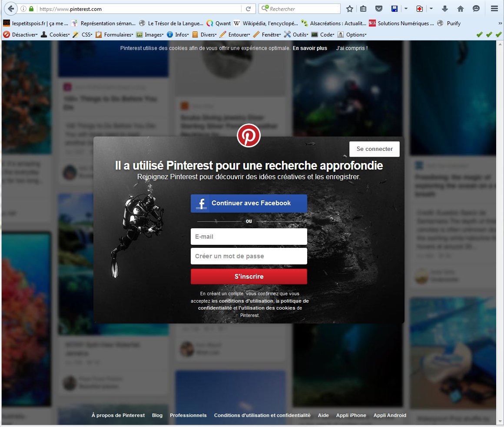Viewport: 504px width, 427px height.
Task: Save the page to Pocket with the Pocket icon
Action: pyautogui.click(x=379, y=9)
